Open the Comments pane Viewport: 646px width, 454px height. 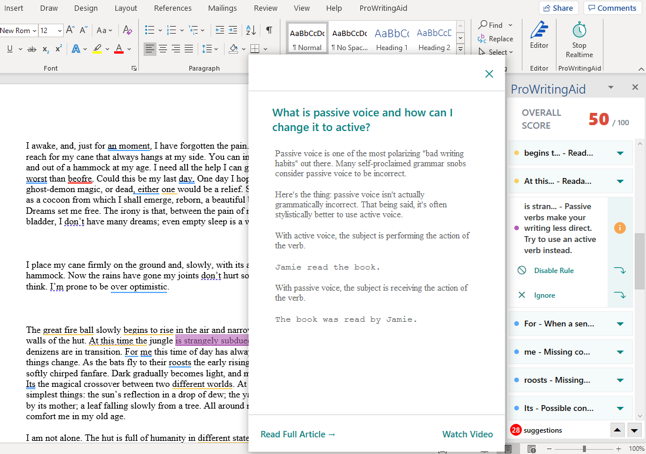pos(612,8)
